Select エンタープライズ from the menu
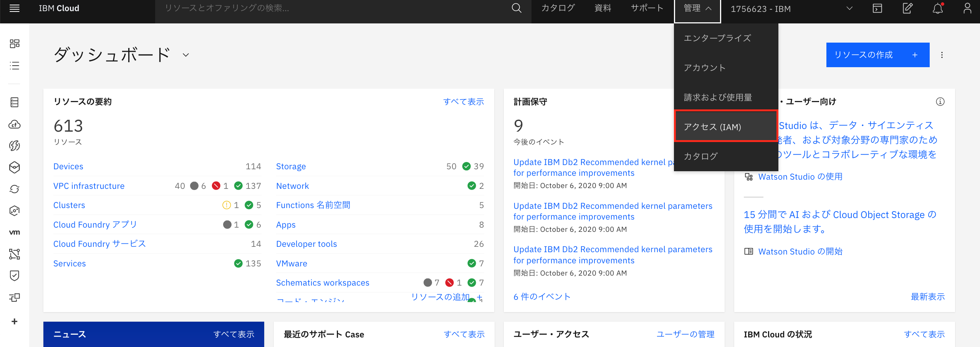The image size is (980, 347). click(726, 38)
